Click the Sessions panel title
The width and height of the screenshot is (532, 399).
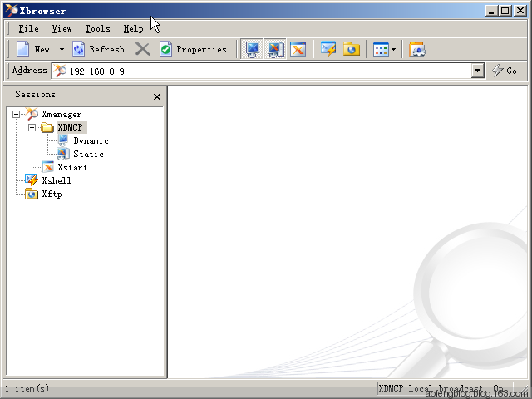35,94
